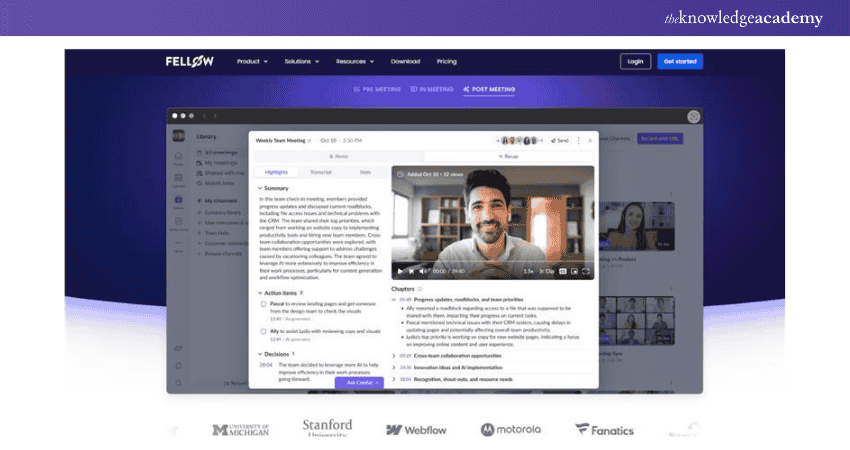This screenshot has width=850, height=450.
Task: Expand the Cross-team collaboration opportunities chapter
Action: (394, 356)
